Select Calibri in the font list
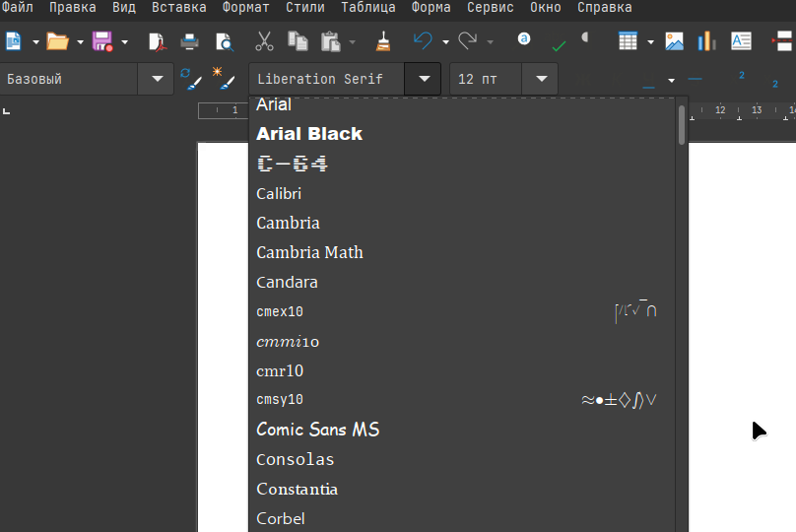 pyautogui.click(x=463, y=193)
